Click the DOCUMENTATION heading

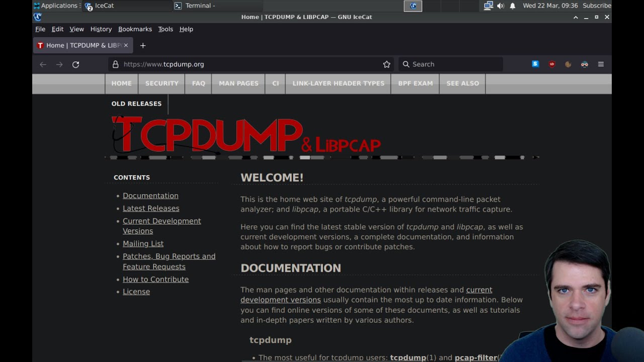pyautogui.click(x=291, y=268)
